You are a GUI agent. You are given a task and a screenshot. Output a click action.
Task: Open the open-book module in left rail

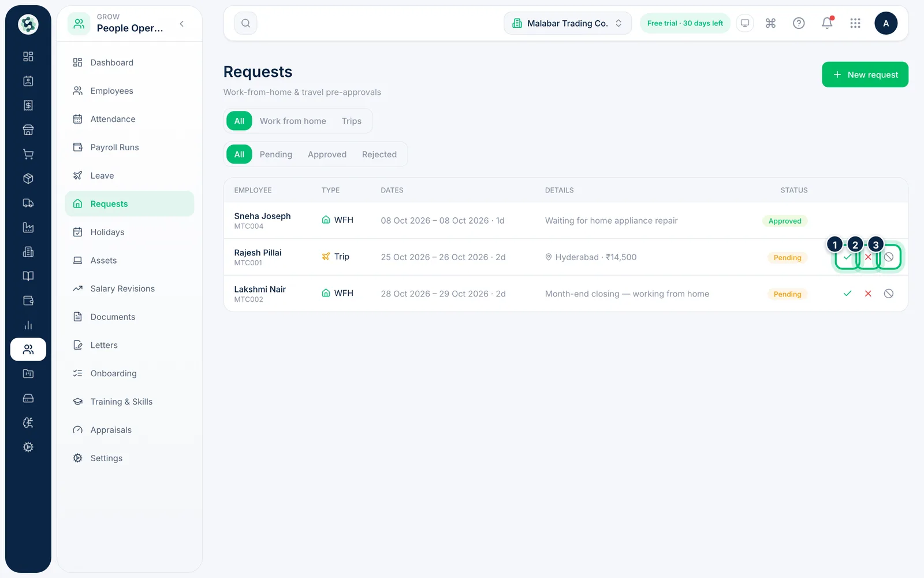[28, 276]
